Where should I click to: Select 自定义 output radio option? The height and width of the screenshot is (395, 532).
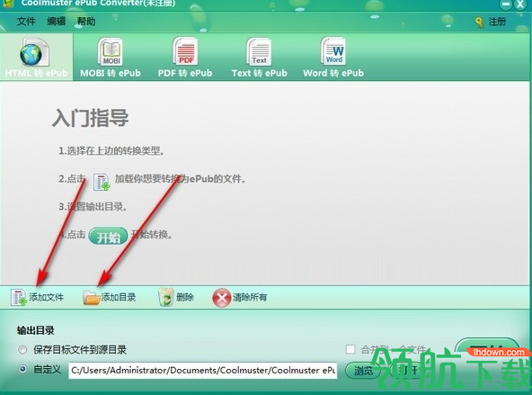pos(22,369)
